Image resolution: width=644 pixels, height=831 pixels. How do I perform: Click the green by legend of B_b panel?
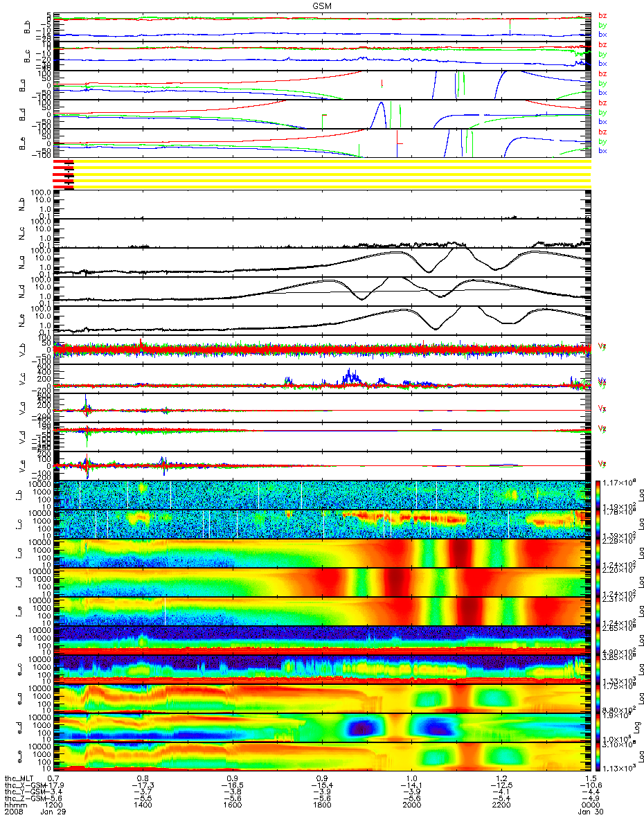pos(602,25)
